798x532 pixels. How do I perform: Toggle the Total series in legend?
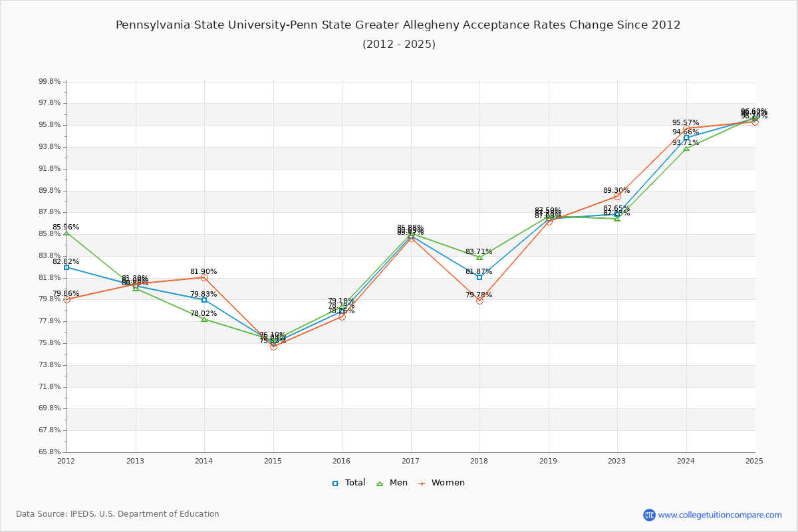coord(349,483)
